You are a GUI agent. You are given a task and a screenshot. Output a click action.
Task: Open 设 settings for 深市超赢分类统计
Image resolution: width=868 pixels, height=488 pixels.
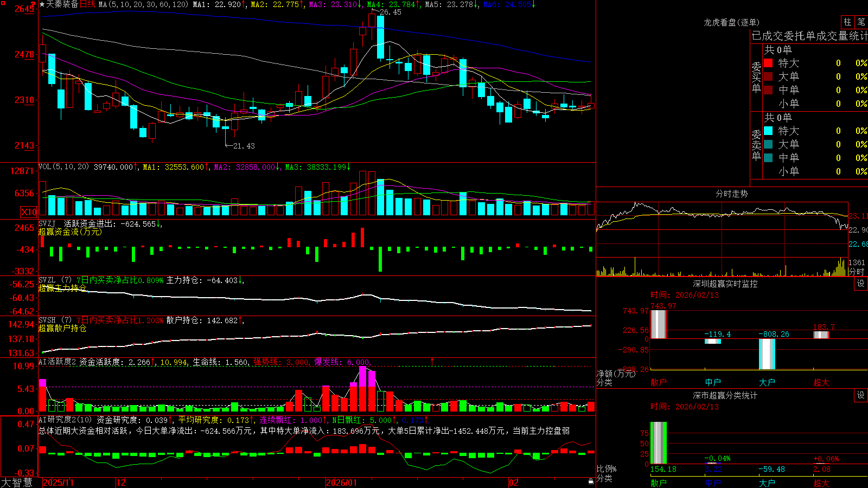point(861,395)
